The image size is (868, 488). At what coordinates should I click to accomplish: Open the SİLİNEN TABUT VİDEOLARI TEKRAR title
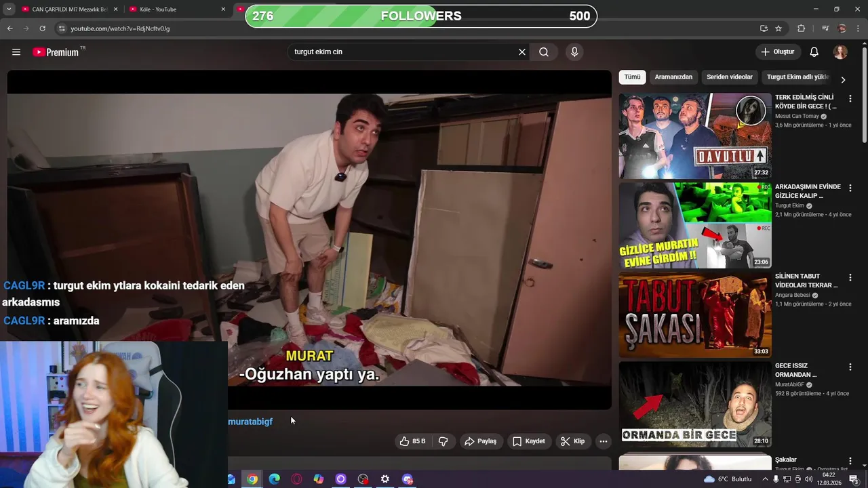[x=807, y=281]
